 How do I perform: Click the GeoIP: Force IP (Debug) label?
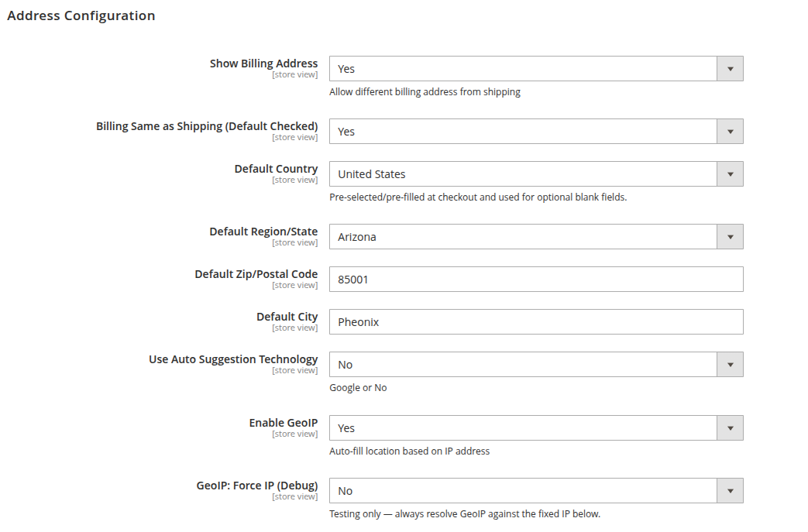tap(257, 485)
